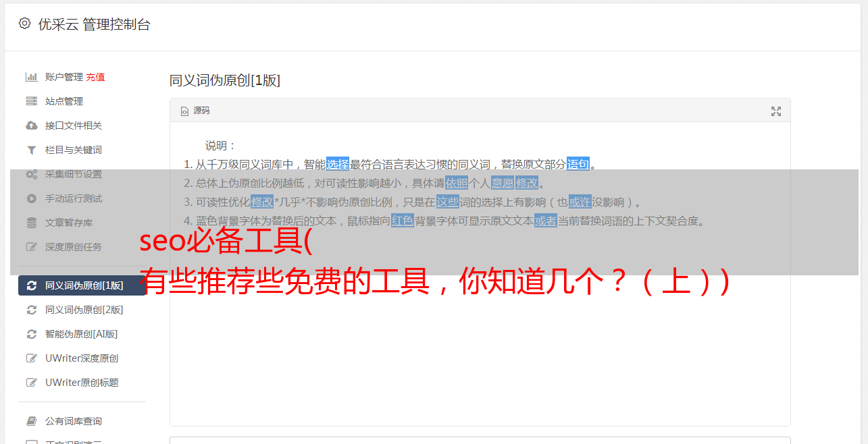Open UWriter原创标题 in sidebar
Screen dimensions: 868x444
click(x=82, y=383)
